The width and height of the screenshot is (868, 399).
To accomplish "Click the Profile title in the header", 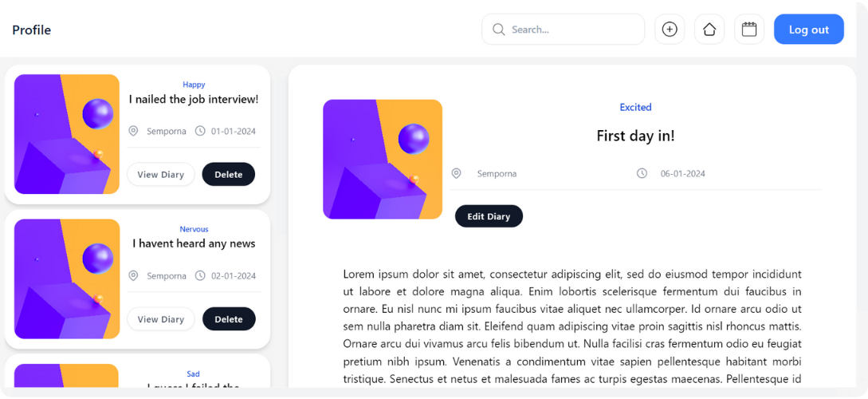I will pos(32,30).
